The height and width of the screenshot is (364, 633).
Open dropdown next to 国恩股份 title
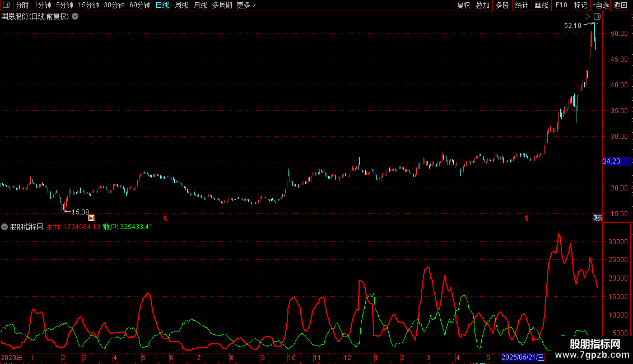[75, 17]
